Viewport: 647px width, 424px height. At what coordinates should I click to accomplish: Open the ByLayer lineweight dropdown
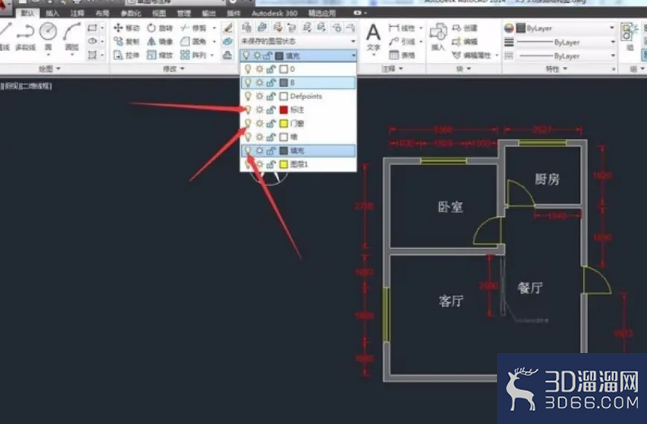pyautogui.click(x=566, y=42)
